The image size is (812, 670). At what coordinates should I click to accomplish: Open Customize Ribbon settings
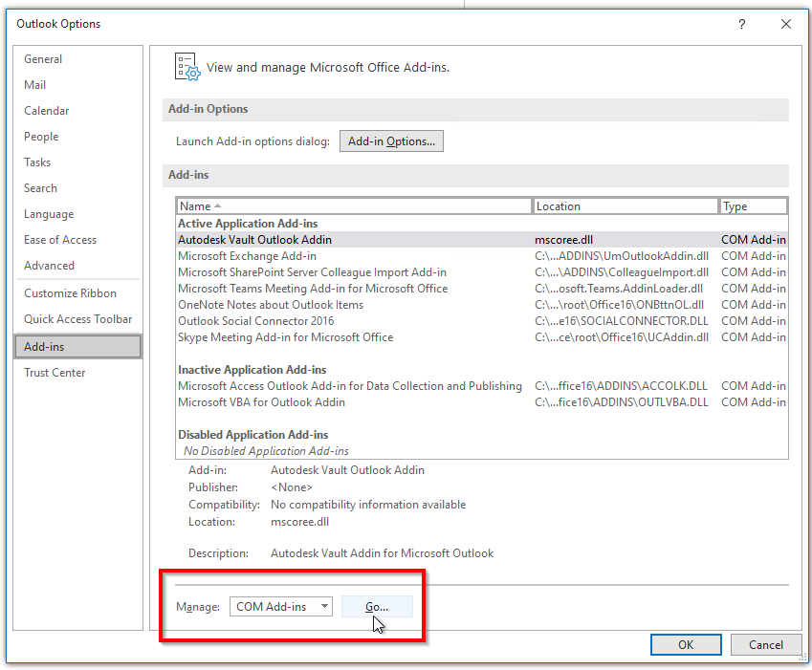coord(70,293)
